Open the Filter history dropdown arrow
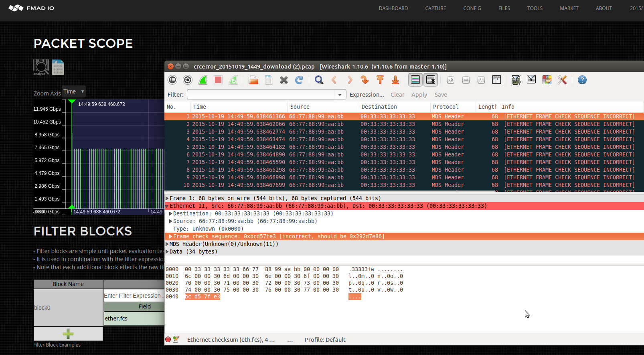Image resolution: width=644 pixels, height=355 pixels. 340,95
